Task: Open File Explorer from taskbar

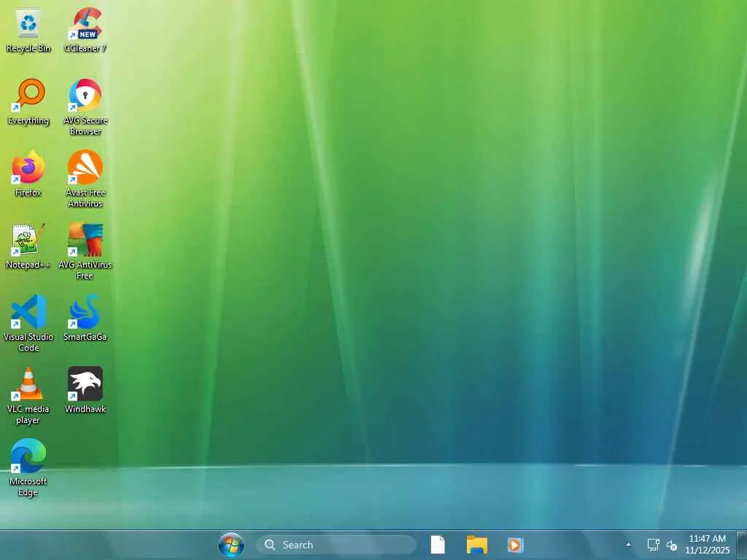Action: [x=477, y=545]
